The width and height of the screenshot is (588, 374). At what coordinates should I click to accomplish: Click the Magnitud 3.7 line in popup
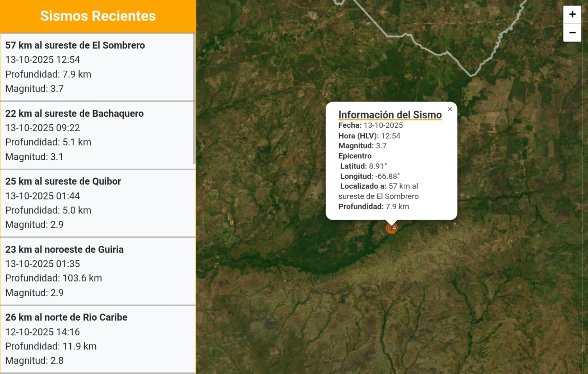362,146
